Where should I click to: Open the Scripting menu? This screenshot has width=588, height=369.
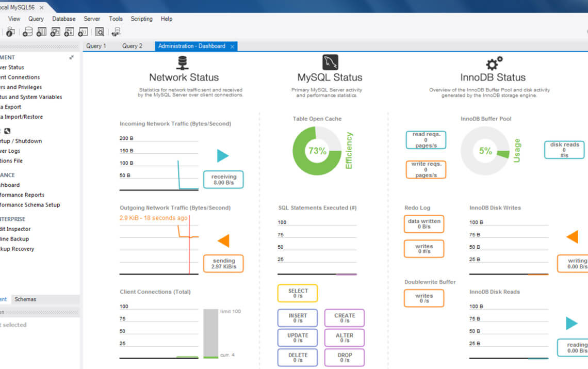[141, 19]
